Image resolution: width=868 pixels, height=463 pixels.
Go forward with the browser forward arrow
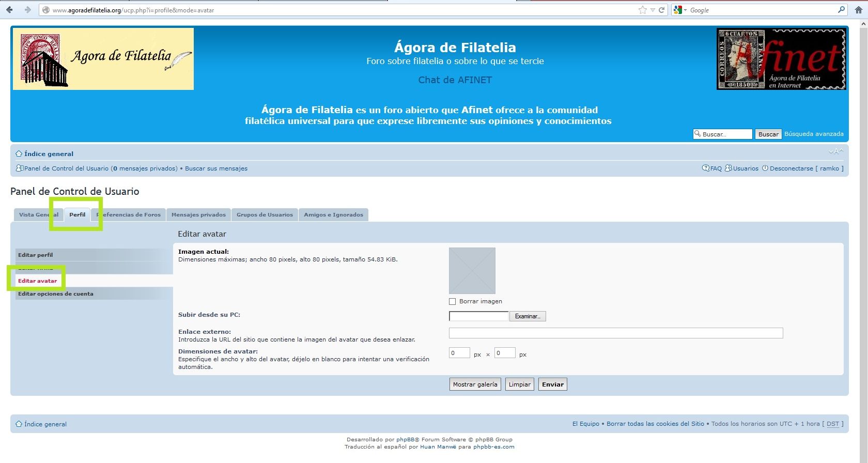(27, 10)
